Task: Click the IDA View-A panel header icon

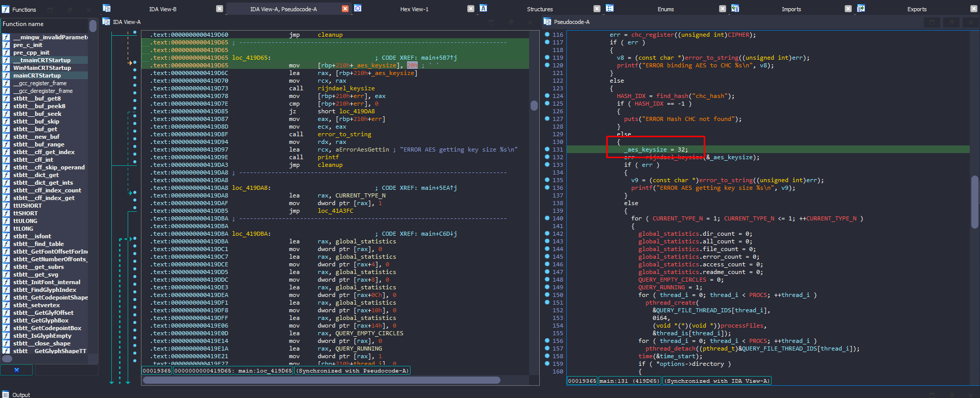Action: click(106, 21)
